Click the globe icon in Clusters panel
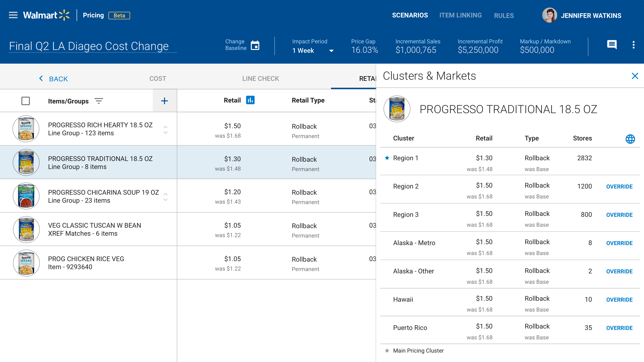Screen dimensions: 644x362 [630, 139]
